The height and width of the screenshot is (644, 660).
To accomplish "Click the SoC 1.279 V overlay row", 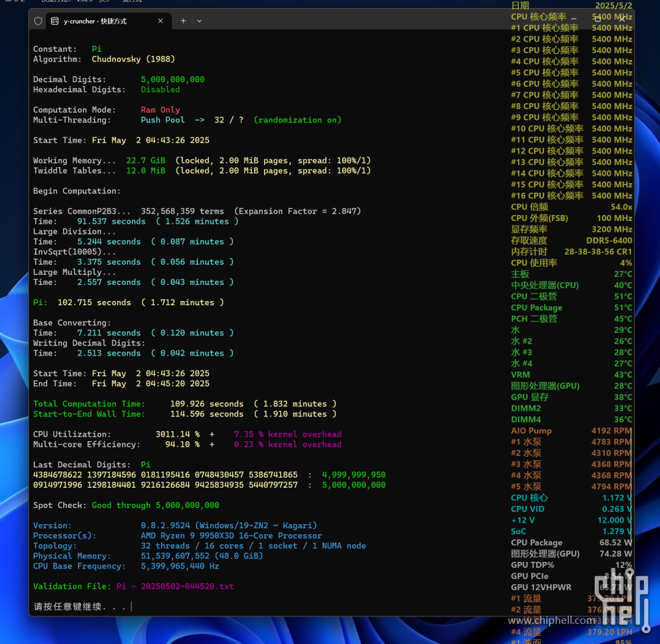I will coord(571,532).
